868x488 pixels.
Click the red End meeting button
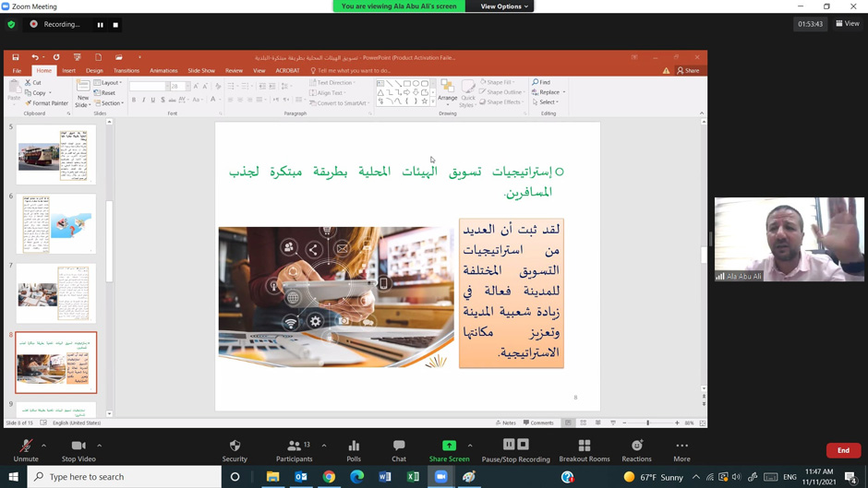click(843, 450)
